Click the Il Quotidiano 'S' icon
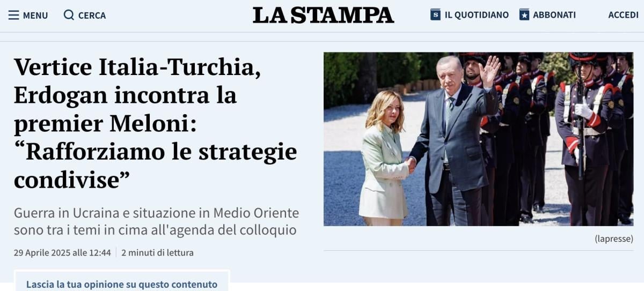 tap(436, 14)
